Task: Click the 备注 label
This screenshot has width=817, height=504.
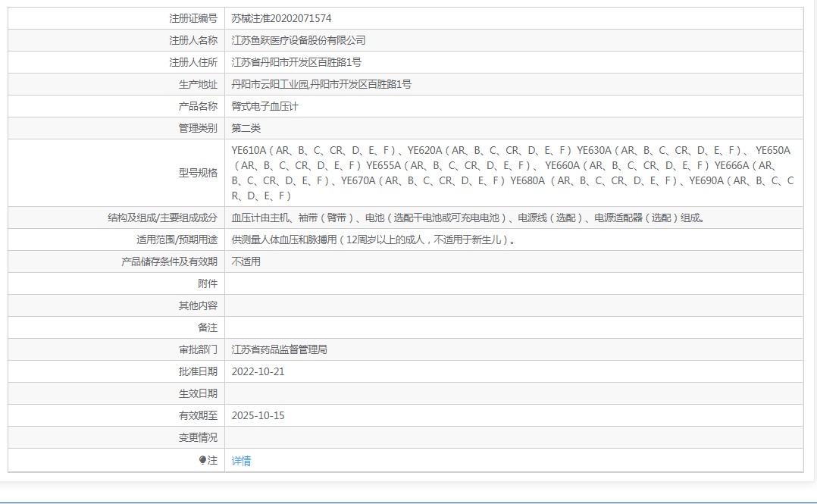Action: (208, 327)
